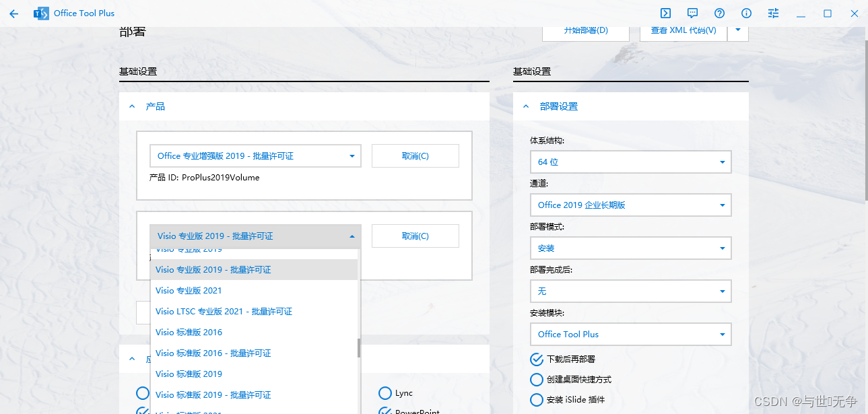The width and height of the screenshot is (868, 414).
Task: Click the product list scrollbar thumb
Action: tap(359, 348)
